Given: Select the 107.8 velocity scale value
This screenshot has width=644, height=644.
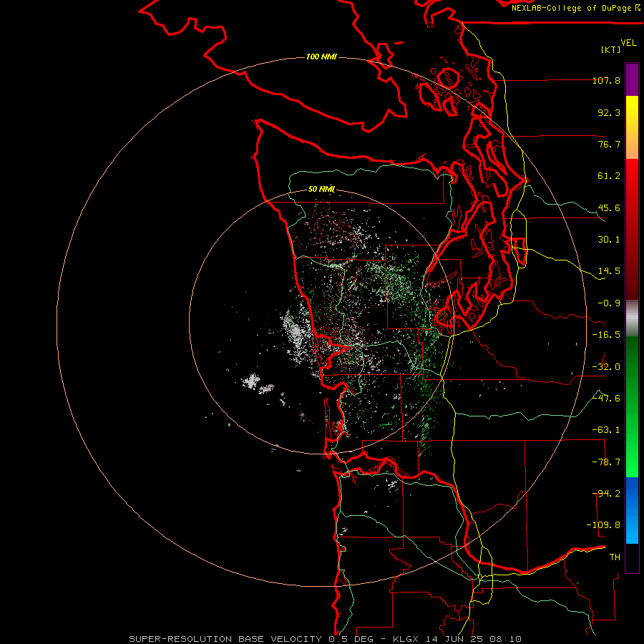Looking at the screenshot, I should pos(606,80).
